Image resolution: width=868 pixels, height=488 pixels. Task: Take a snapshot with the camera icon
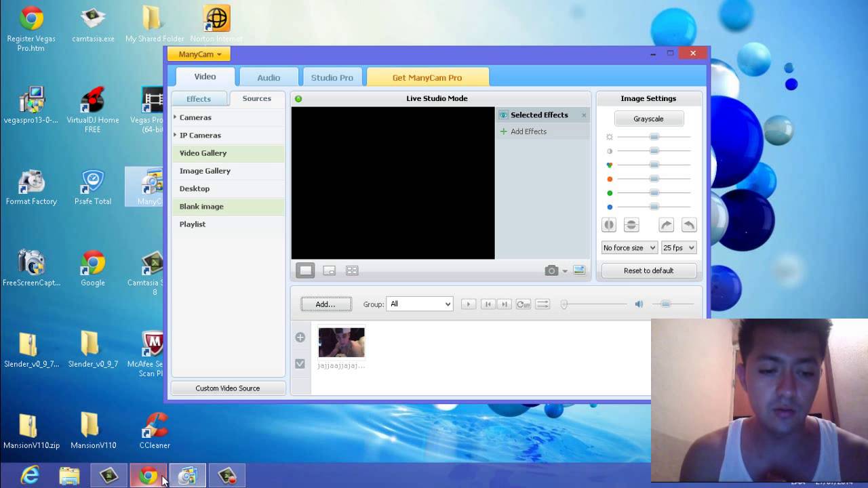pyautogui.click(x=551, y=270)
